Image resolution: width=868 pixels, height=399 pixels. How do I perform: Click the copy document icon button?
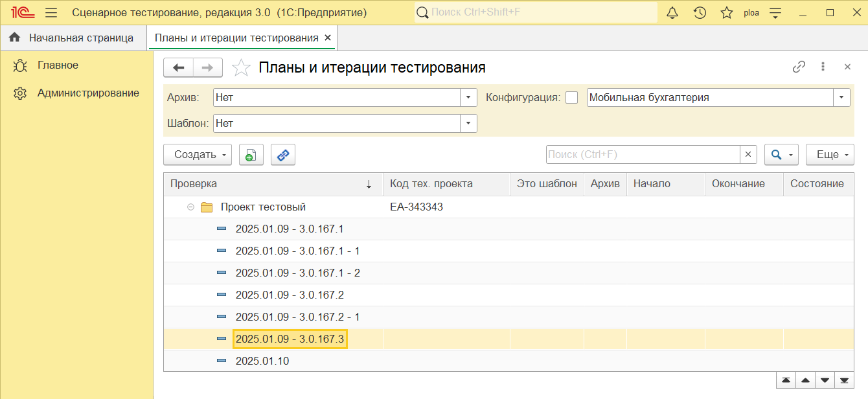251,155
